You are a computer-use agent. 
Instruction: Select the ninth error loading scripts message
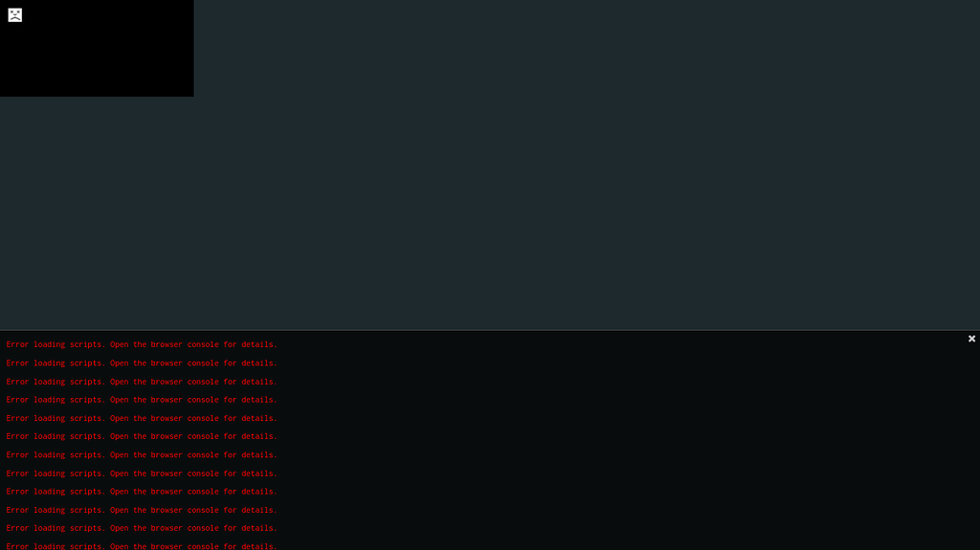pyautogui.click(x=142, y=492)
